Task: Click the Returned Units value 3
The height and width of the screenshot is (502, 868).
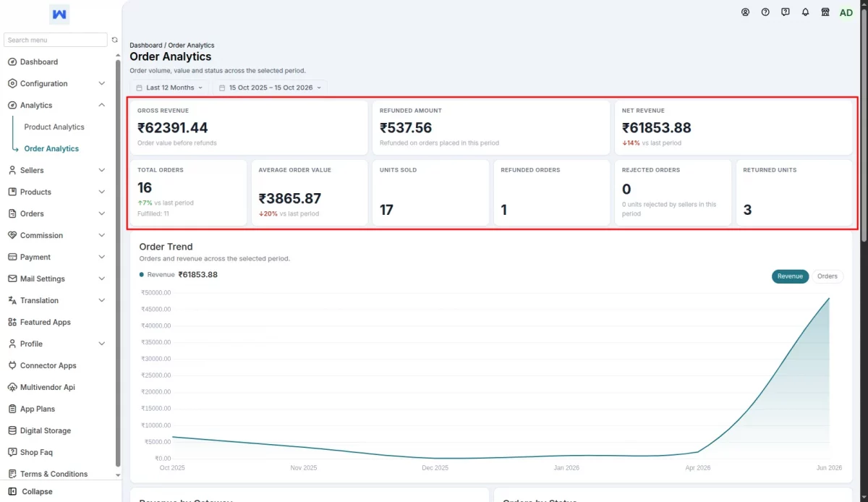Action: tap(747, 210)
